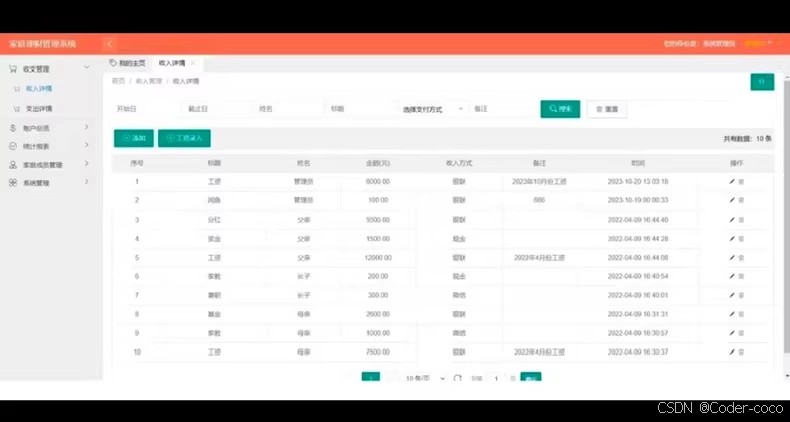Click the page 1 pagination button
The image size is (790, 422).
coord(371,377)
